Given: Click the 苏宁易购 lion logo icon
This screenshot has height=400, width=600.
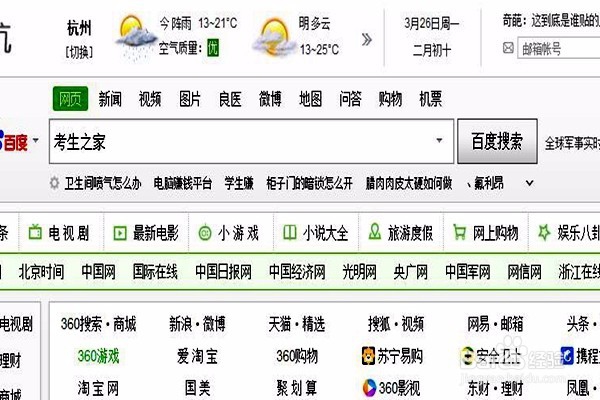Looking at the screenshot, I should (x=368, y=356).
